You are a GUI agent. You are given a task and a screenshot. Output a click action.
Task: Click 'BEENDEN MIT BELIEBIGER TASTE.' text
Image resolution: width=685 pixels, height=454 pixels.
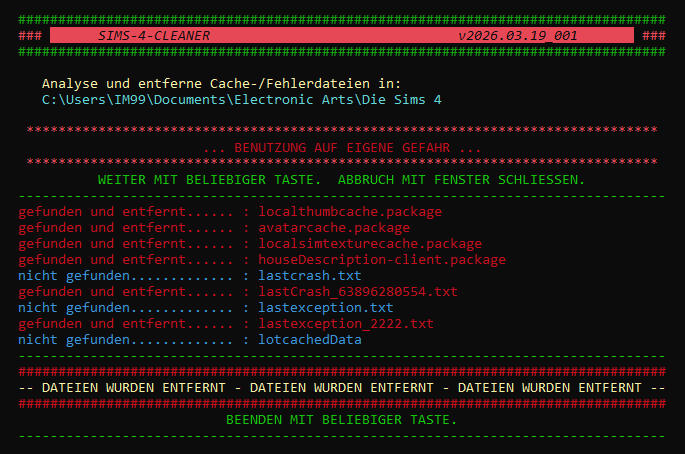[x=342, y=420]
